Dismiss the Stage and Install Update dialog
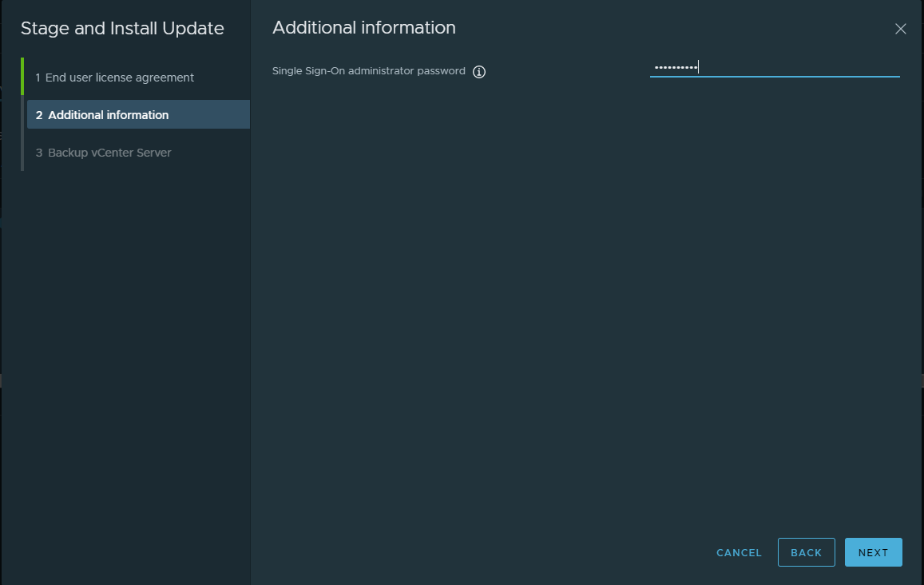The width and height of the screenshot is (924, 585). (901, 29)
